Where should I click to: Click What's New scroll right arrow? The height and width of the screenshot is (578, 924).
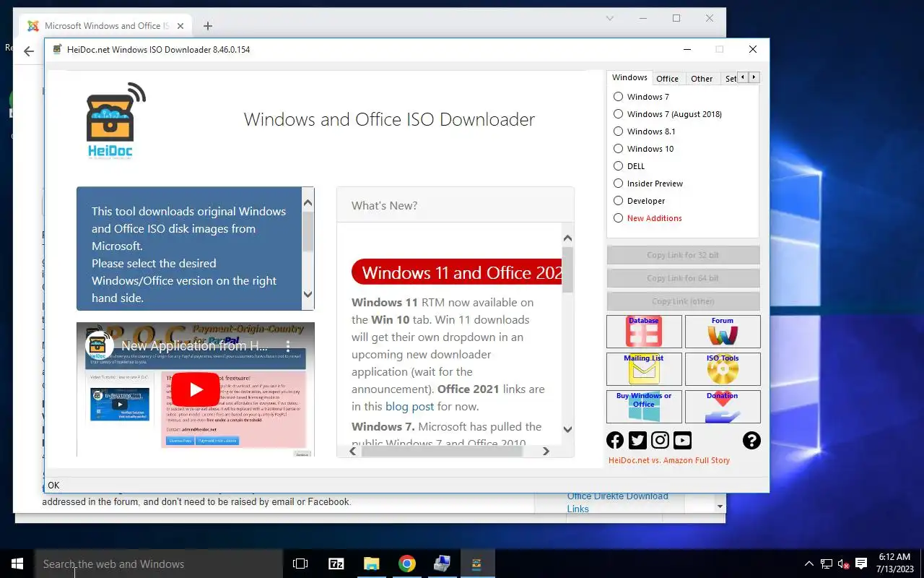(546, 451)
